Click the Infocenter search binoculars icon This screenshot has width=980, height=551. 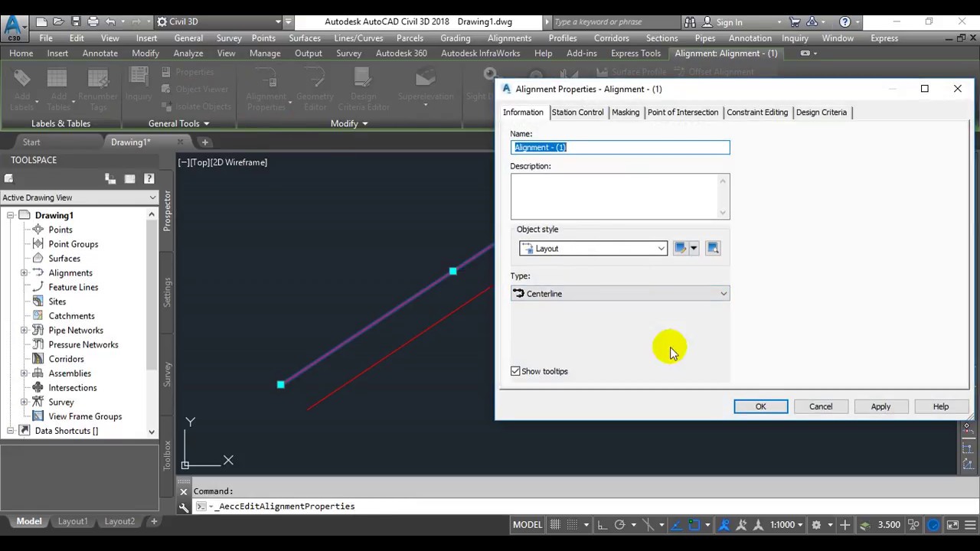tap(690, 21)
